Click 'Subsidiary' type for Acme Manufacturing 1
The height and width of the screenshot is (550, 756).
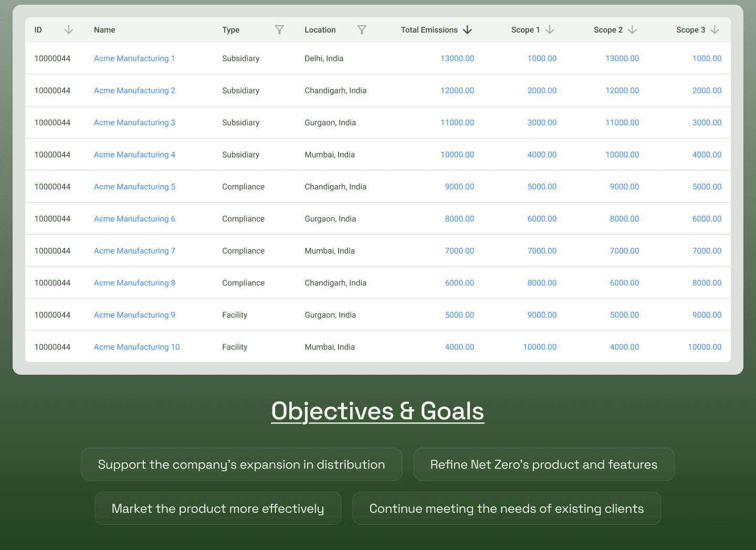point(241,58)
